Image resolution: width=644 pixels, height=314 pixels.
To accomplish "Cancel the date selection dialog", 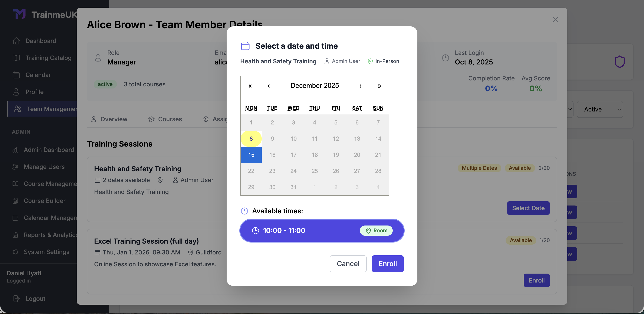I will pyautogui.click(x=348, y=264).
